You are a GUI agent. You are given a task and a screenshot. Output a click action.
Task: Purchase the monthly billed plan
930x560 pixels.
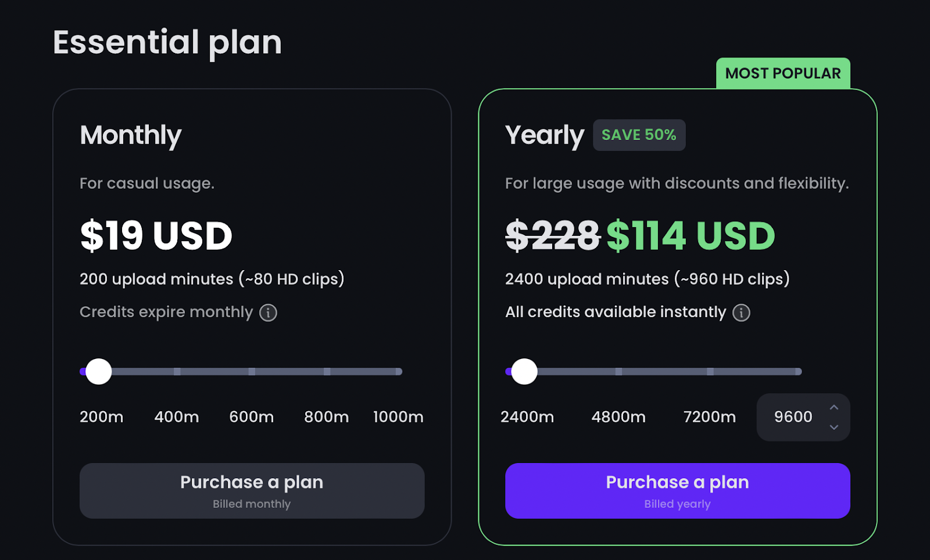click(x=252, y=491)
